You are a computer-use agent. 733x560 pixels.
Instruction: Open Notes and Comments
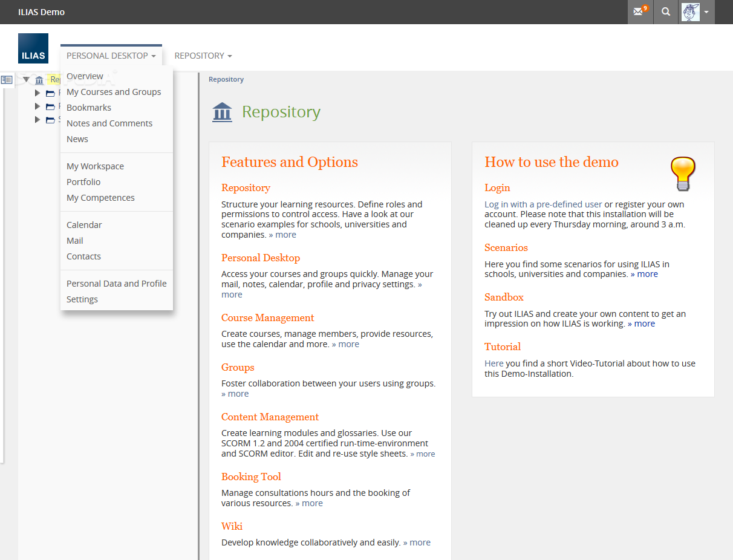pos(109,123)
